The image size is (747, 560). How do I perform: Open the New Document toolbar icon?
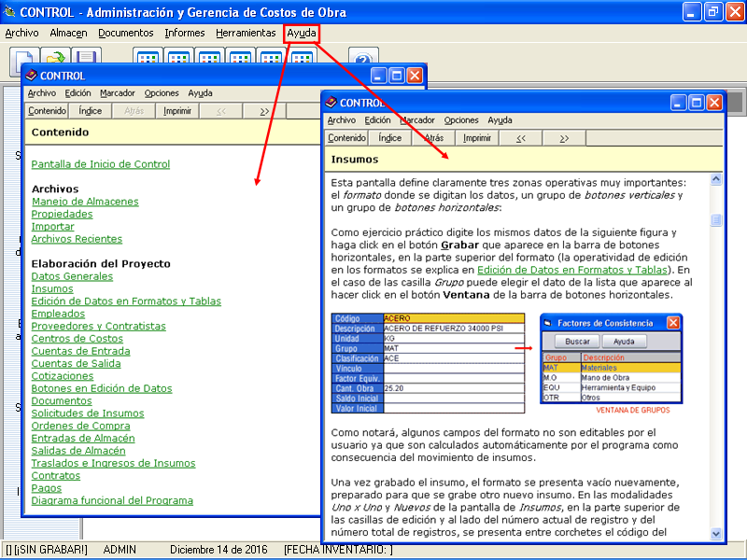point(23,58)
